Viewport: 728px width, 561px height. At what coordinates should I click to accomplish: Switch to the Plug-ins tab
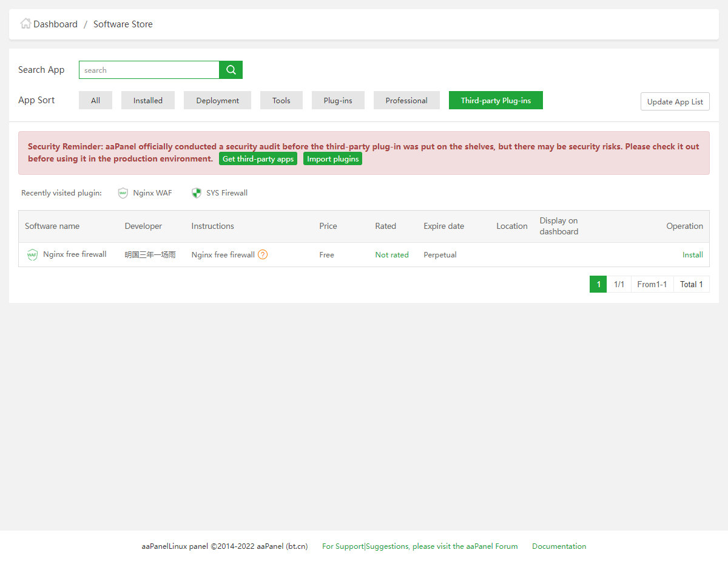click(x=338, y=101)
